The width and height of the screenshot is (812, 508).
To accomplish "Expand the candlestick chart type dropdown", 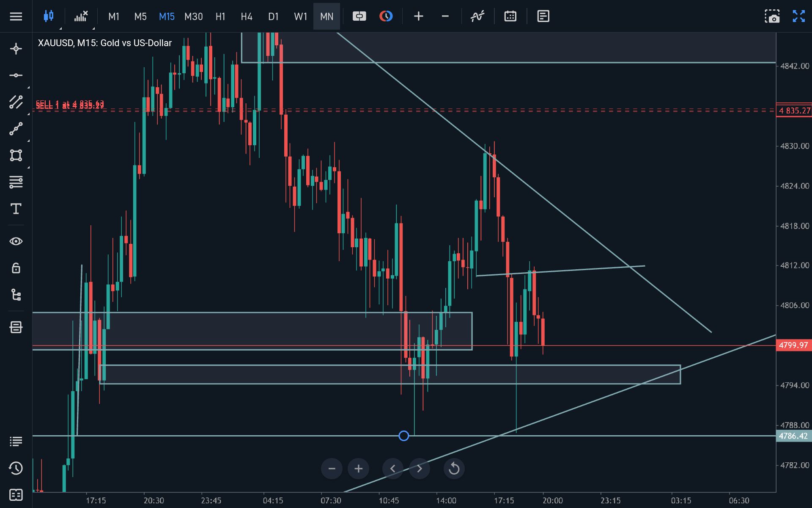I will coord(60,28).
